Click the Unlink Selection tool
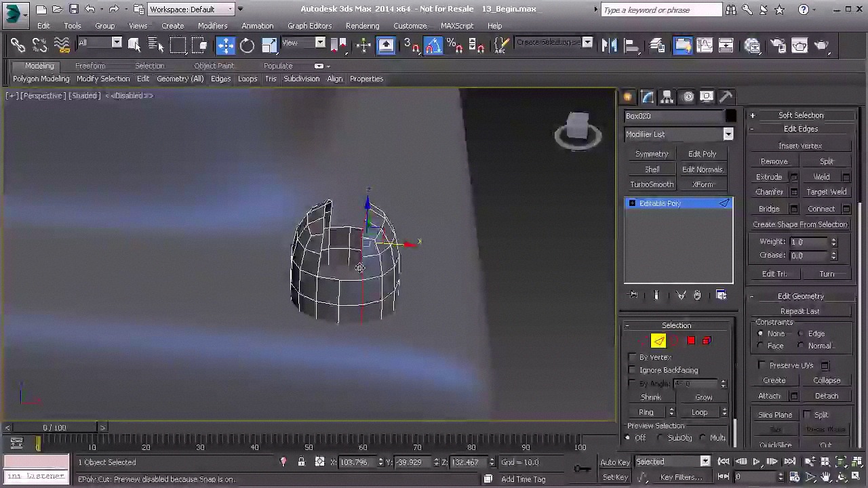Screen dimensions: 868x488 pyautogui.click(x=40, y=45)
